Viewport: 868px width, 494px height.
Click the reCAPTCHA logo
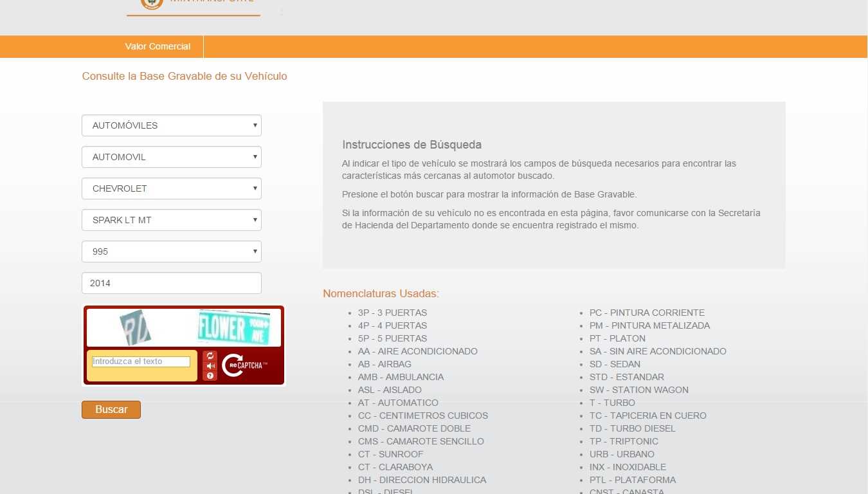(x=244, y=365)
